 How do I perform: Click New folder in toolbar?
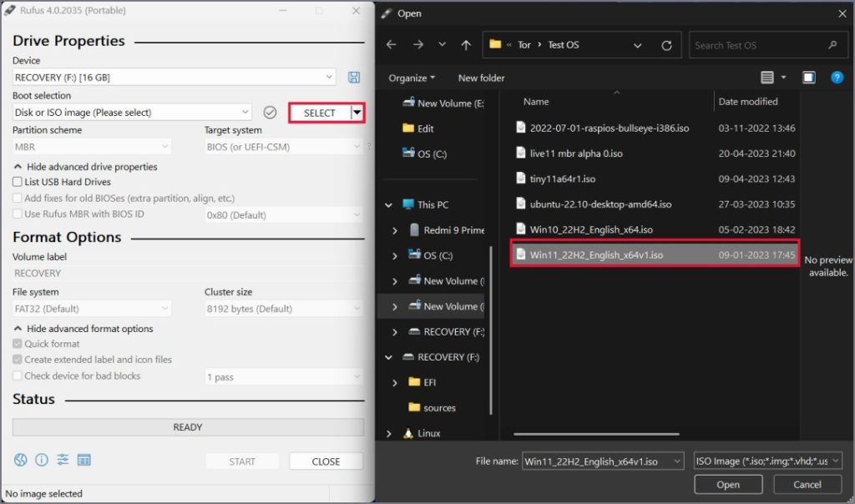click(482, 78)
